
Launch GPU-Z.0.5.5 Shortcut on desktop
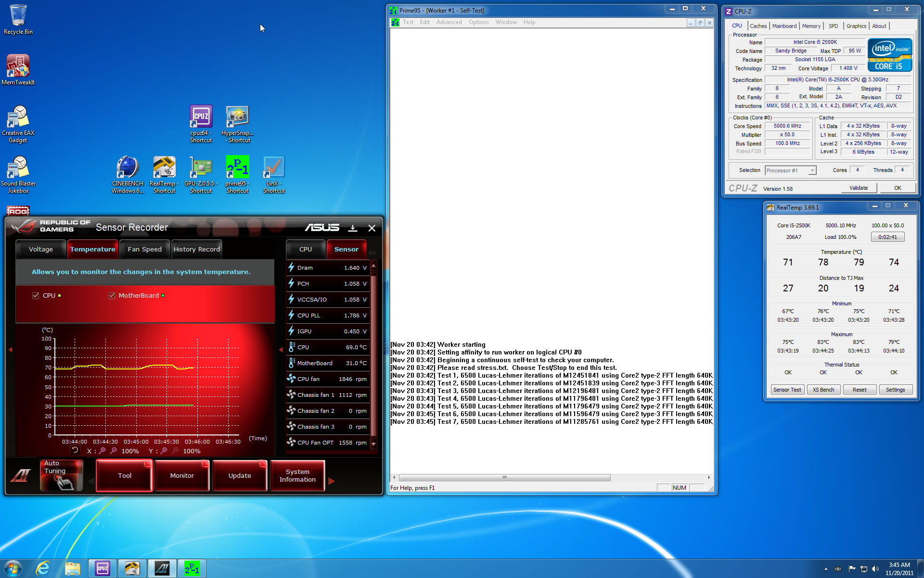pyautogui.click(x=201, y=174)
